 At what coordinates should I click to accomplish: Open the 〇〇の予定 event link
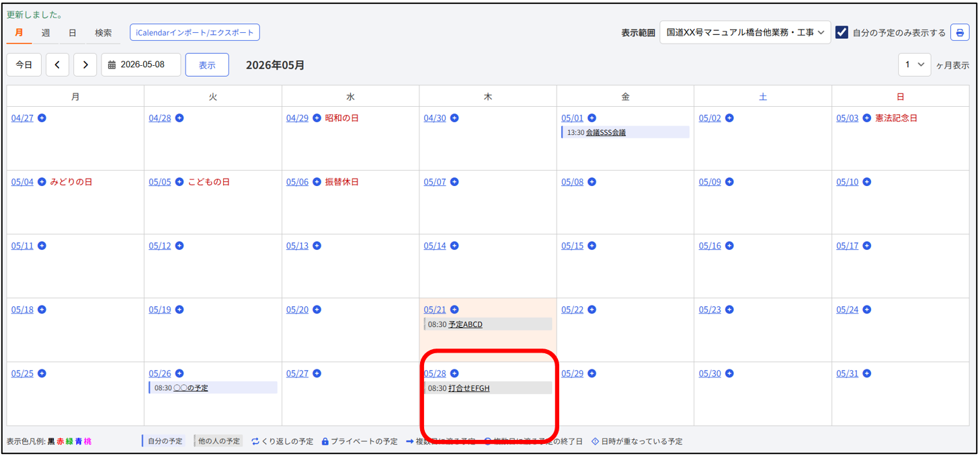[191, 388]
